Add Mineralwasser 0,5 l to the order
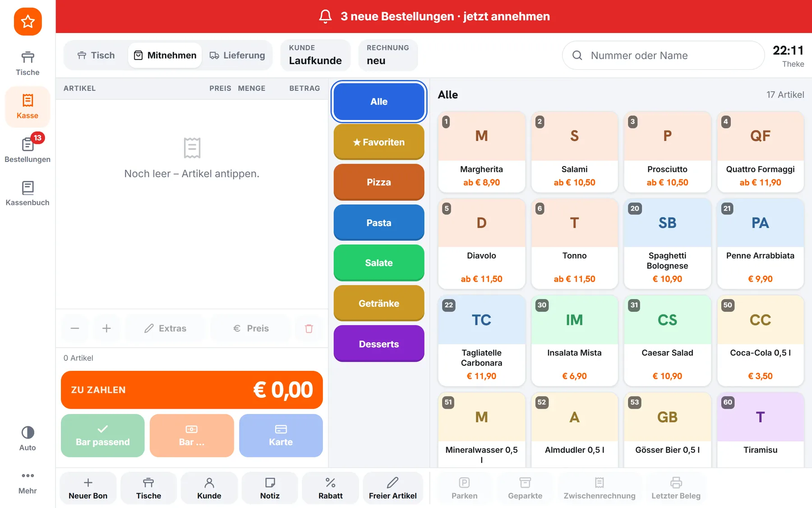The width and height of the screenshot is (812, 508). tap(481, 430)
